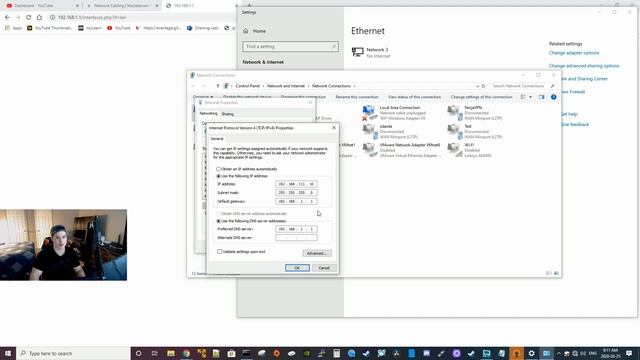The width and height of the screenshot is (640, 360).
Task: Select the VMware Network Adapter VMnet8 icon
Action: click(x=369, y=150)
